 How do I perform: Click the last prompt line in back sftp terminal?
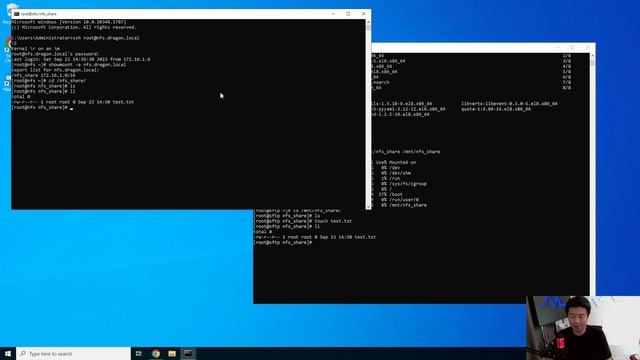pos(283,242)
